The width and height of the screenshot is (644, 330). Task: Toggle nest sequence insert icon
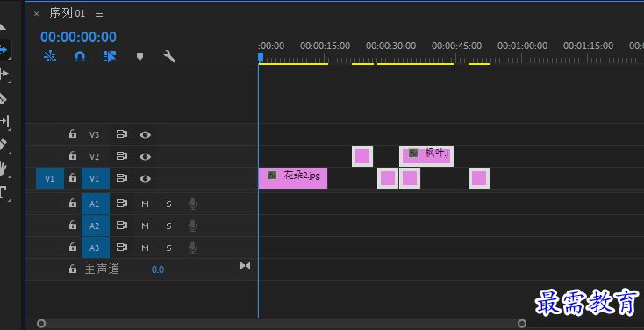point(50,56)
